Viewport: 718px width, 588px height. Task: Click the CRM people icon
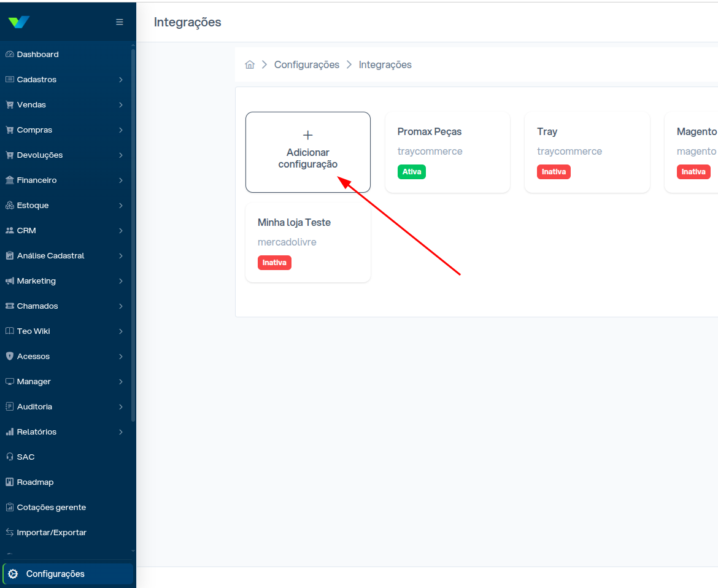click(10, 230)
